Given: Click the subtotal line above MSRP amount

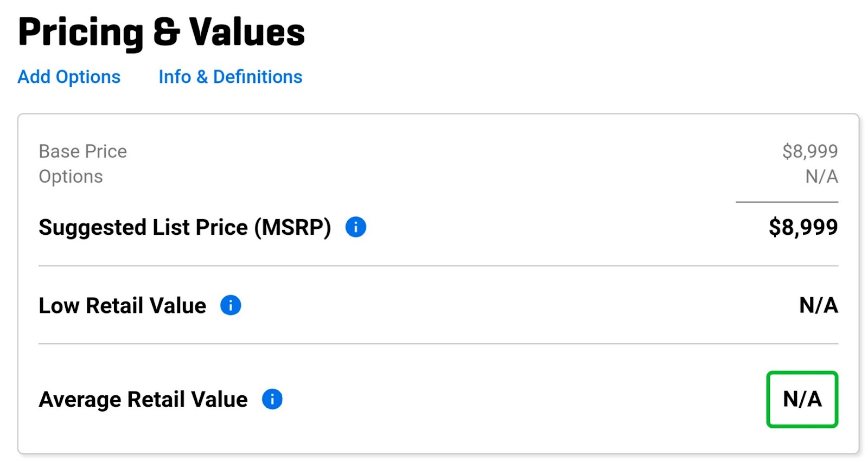Looking at the screenshot, I should pyautogui.click(x=787, y=202).
